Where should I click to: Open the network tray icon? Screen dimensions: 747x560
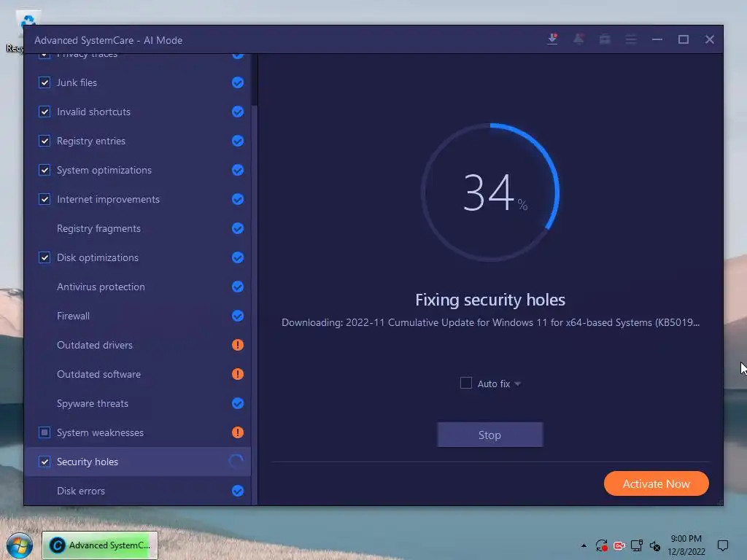636,545
